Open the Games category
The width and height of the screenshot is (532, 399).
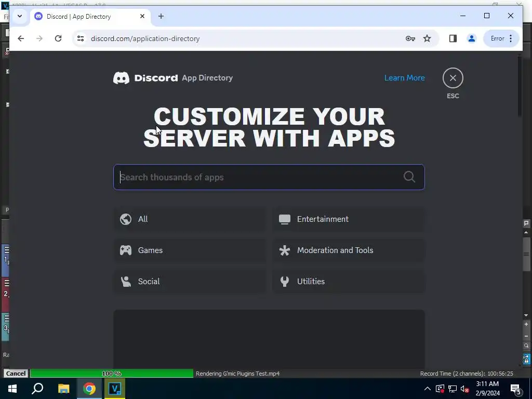pos(190,250)
